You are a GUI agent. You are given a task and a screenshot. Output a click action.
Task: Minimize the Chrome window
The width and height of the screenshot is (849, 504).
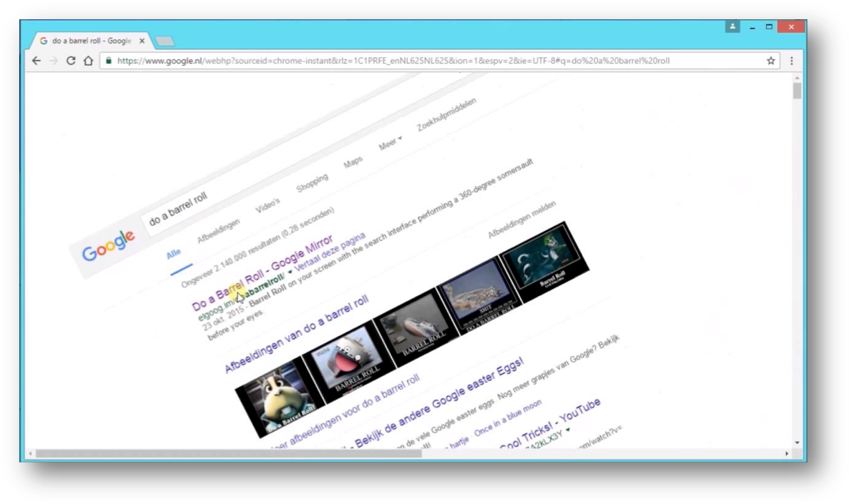tap(752, 26)
